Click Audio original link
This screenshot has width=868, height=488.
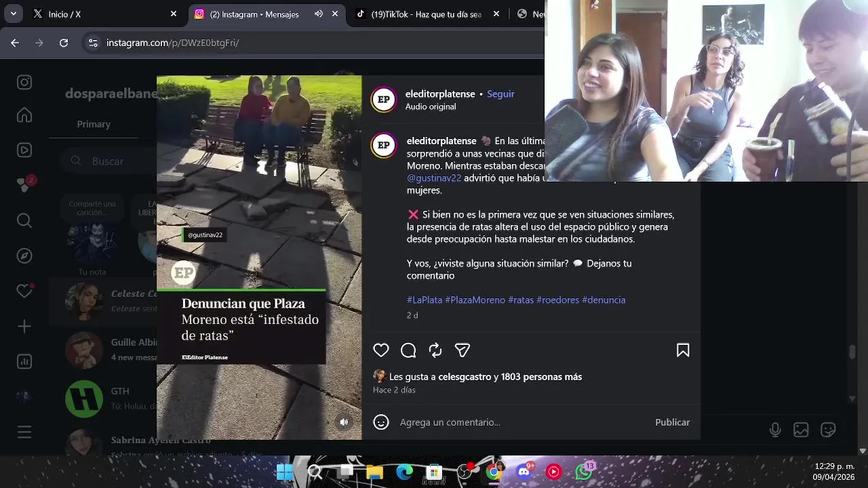tap(431, 106)
